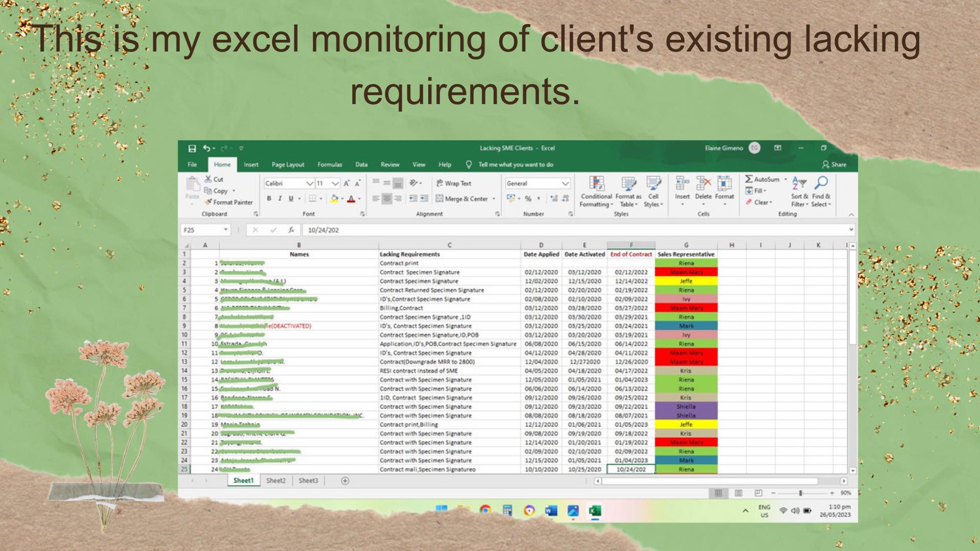Screen dimensions: 980x551
Task: Apply percent style to cells
Action: click(528, 198)
